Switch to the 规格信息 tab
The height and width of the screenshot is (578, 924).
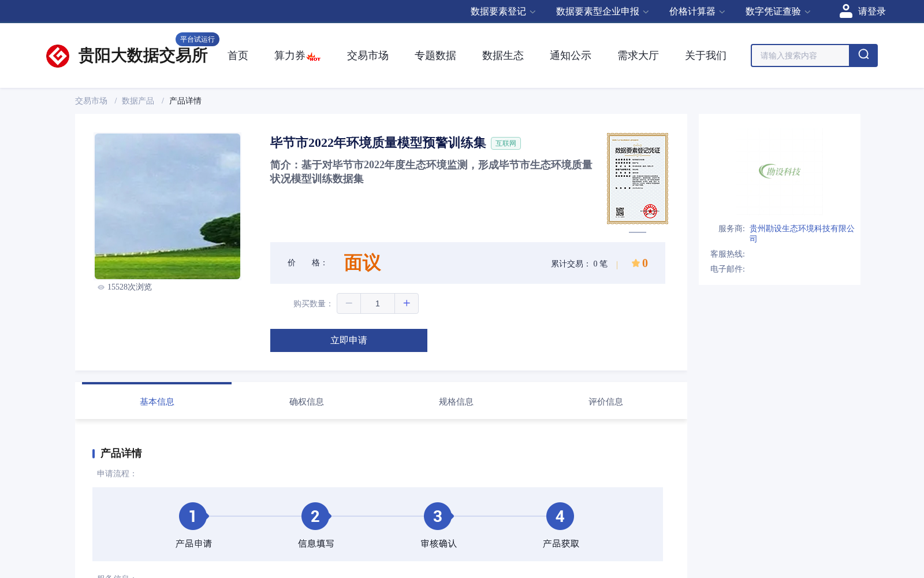coord(456,401)
